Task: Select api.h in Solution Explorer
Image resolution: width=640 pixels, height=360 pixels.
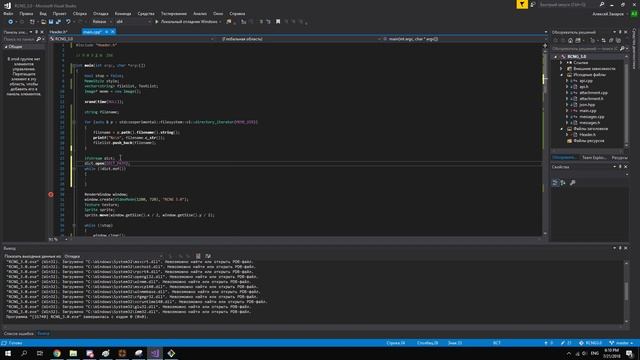Action: point(584,87)
